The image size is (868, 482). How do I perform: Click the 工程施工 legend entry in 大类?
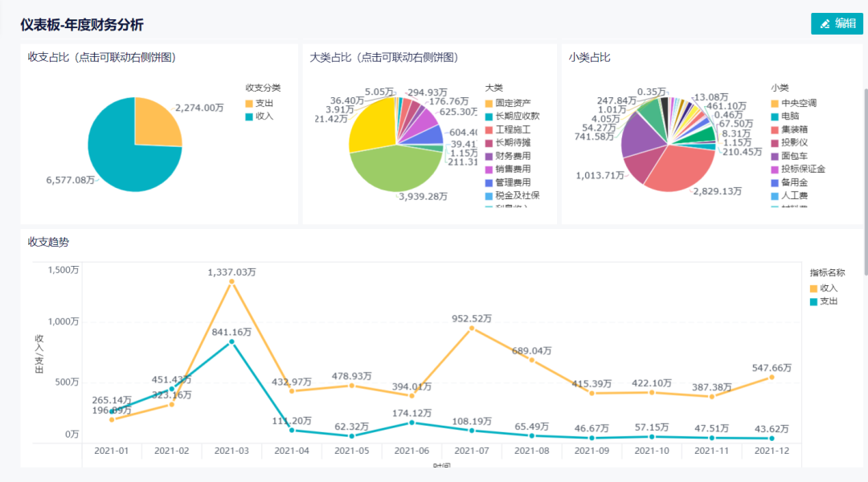[x=513, y=129]
